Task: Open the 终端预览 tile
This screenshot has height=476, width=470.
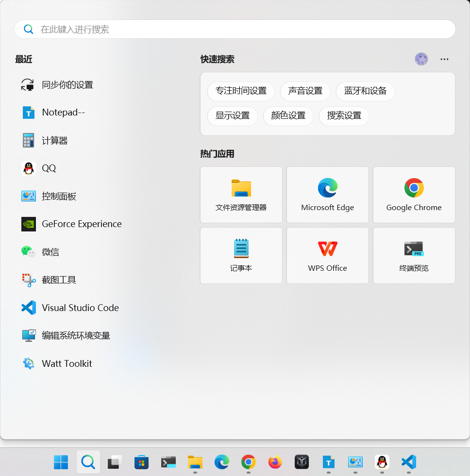Action: tap(414, 255)
